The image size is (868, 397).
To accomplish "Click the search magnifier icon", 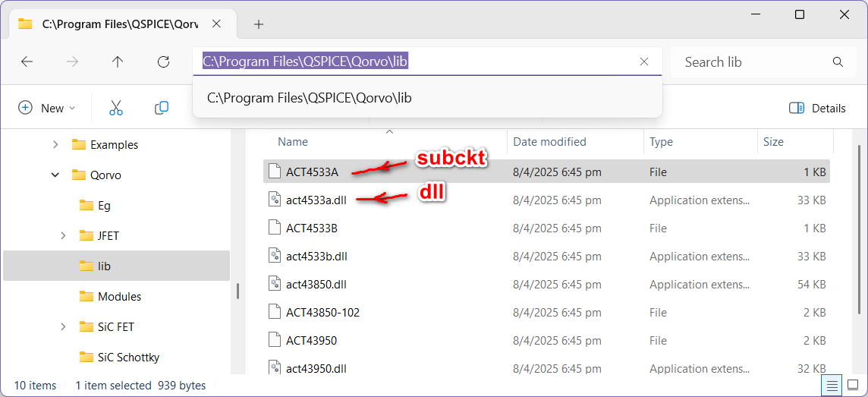I will (838, 62).
